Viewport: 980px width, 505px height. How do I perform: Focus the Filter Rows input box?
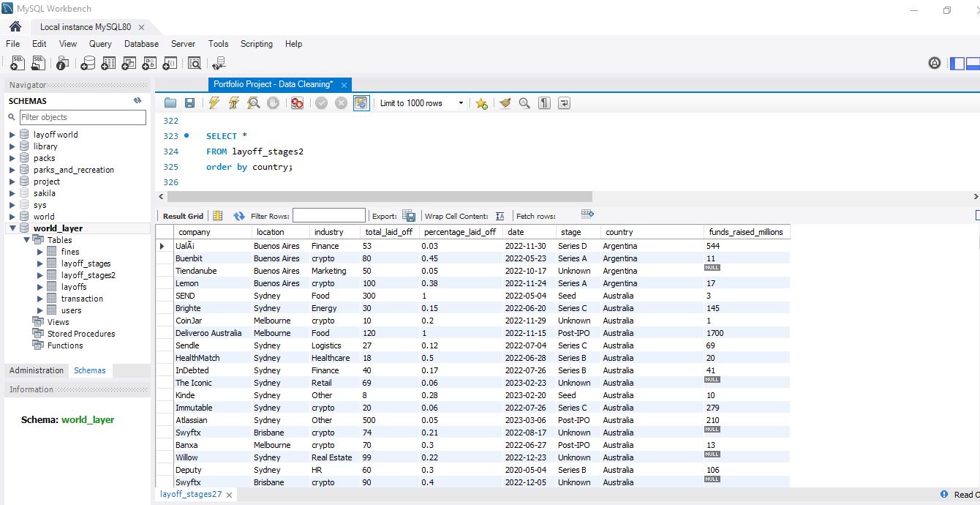click(x=329, y=216)
